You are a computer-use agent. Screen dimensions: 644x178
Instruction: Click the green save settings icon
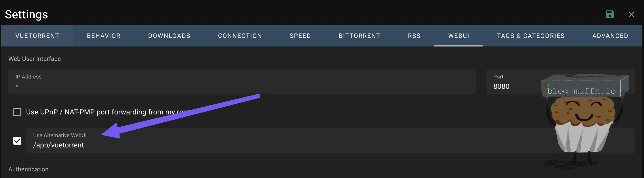(610, 14)
